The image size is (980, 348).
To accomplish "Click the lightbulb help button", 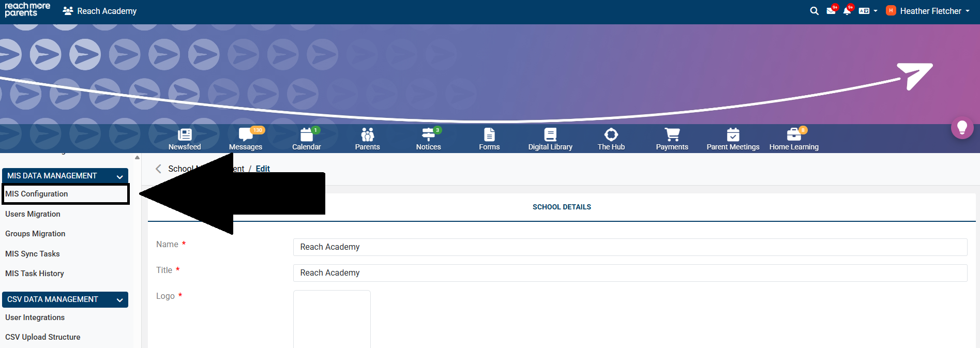I will point(962,127).
